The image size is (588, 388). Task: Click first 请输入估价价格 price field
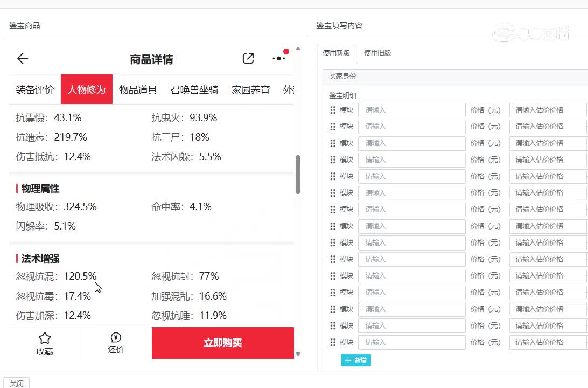coord(547,110)
